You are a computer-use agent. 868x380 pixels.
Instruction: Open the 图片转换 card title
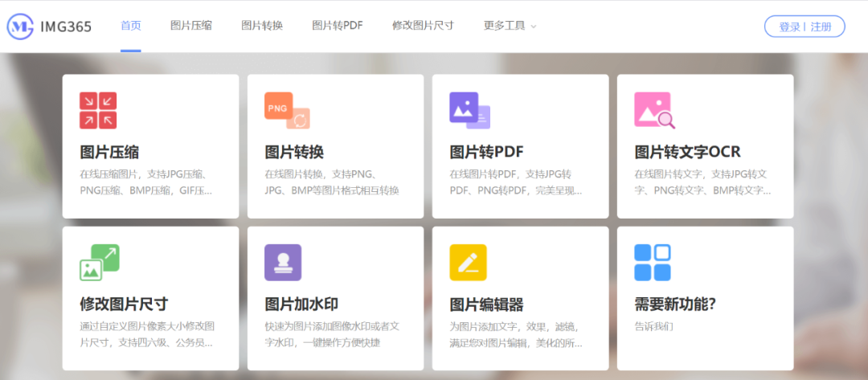[294, 152]
